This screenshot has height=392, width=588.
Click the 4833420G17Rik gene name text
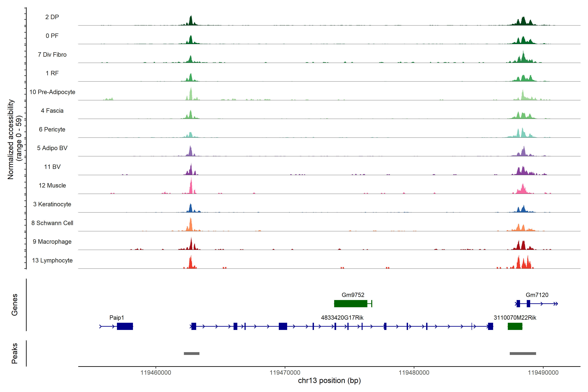342,318
